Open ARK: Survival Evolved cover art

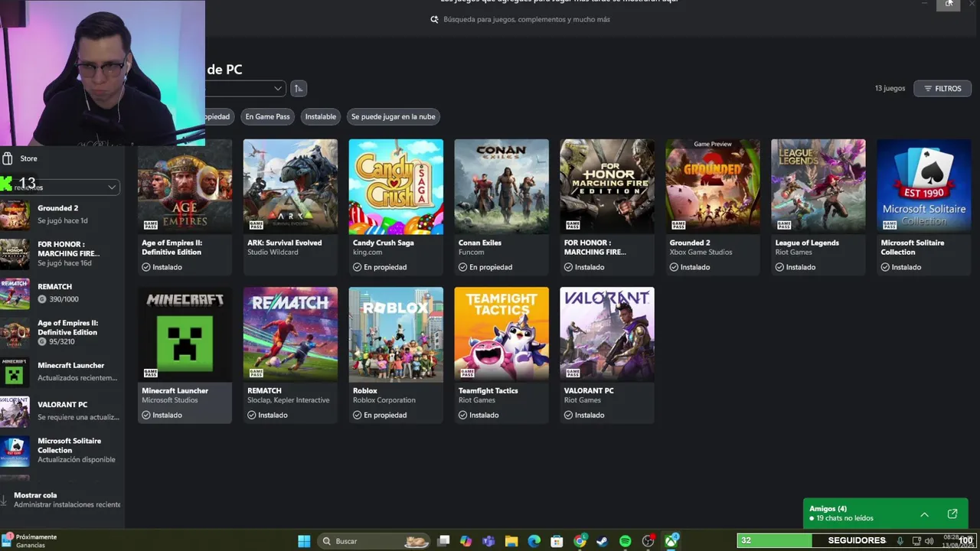click(x=290, y=186)
